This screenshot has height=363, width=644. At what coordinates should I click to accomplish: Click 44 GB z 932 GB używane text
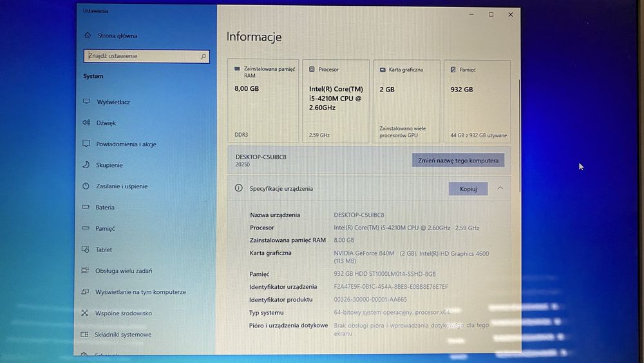(478, 135)
